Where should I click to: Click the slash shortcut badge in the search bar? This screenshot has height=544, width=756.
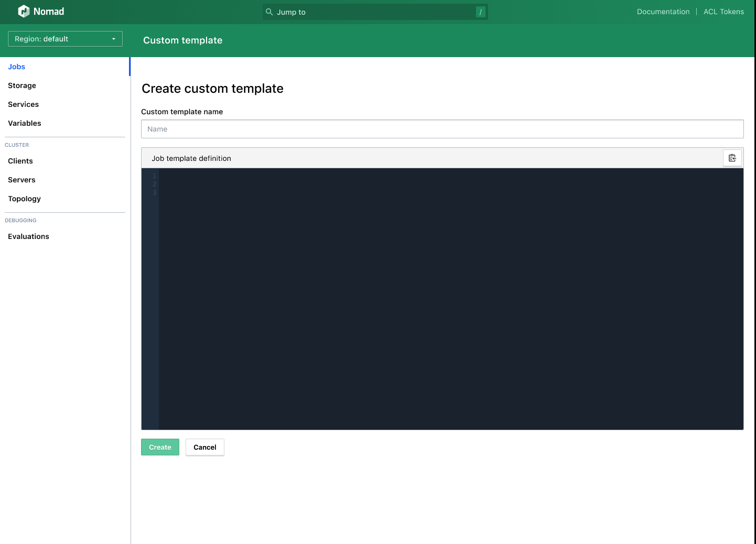[x=480, y=12]
